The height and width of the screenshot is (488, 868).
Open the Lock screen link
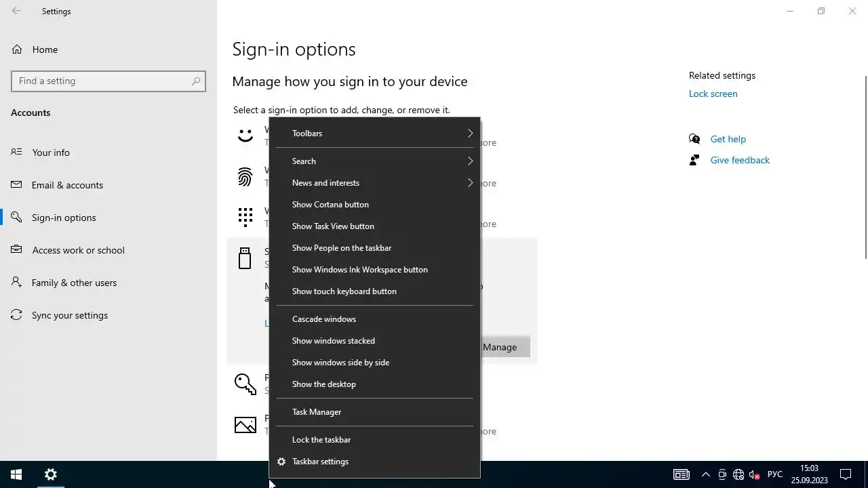click(x=713, y=94)
